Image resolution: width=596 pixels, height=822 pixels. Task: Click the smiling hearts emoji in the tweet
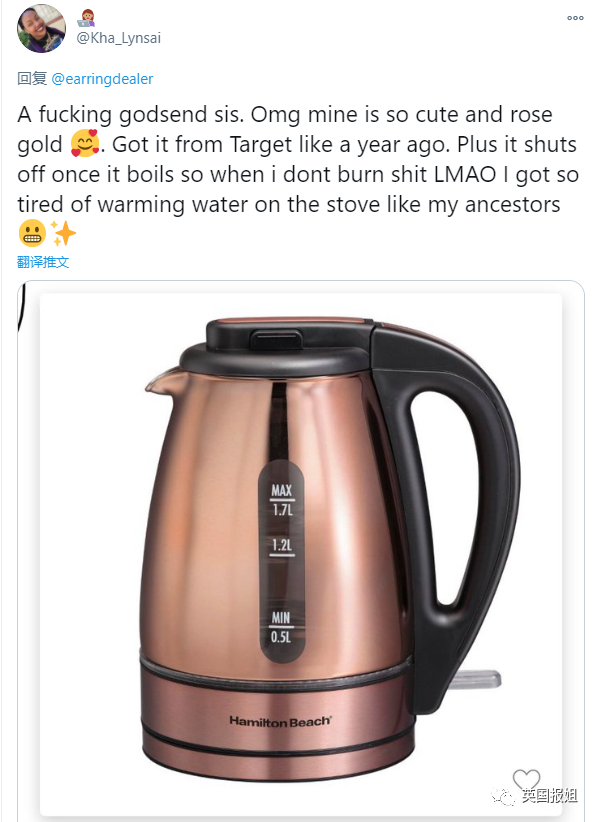click(x=85, y=144)
